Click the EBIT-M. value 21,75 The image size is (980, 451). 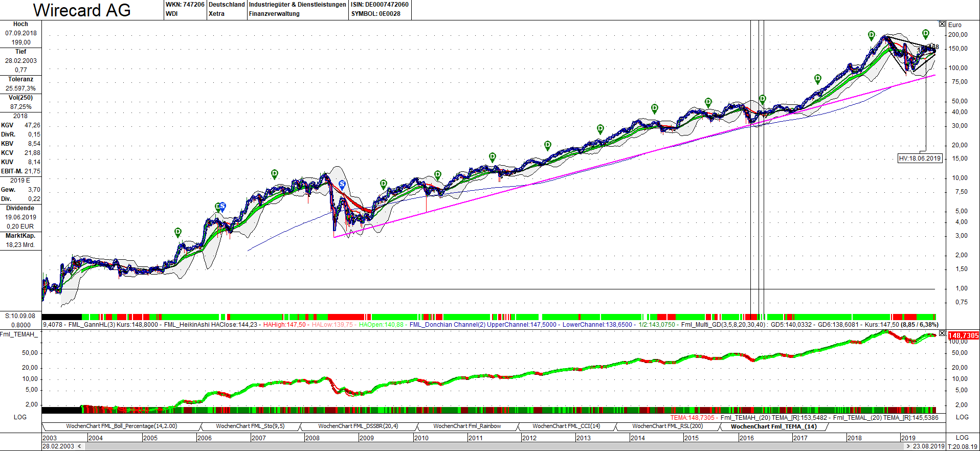pos(32,171)
